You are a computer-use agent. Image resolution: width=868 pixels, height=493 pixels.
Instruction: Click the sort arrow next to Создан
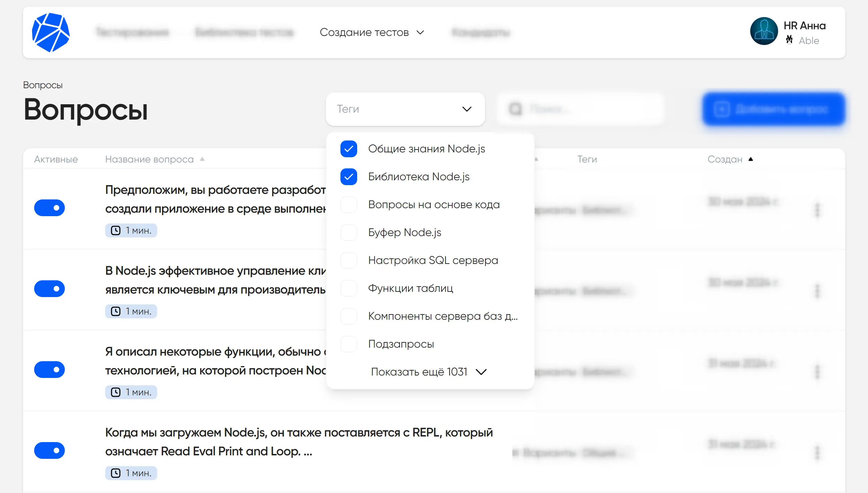pyautogui.click(x=751, y=159)
